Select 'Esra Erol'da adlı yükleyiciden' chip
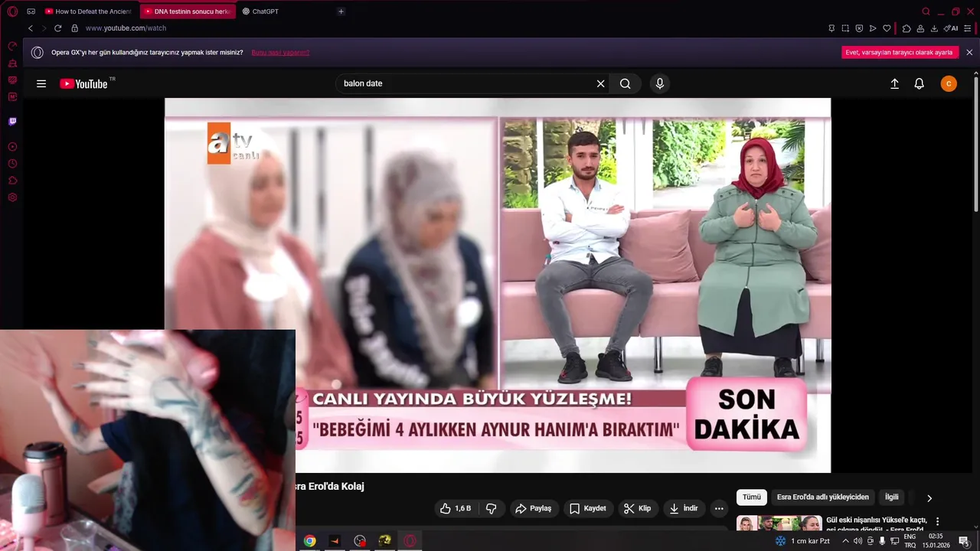The image size is (980, 551). tap(823, 497)
